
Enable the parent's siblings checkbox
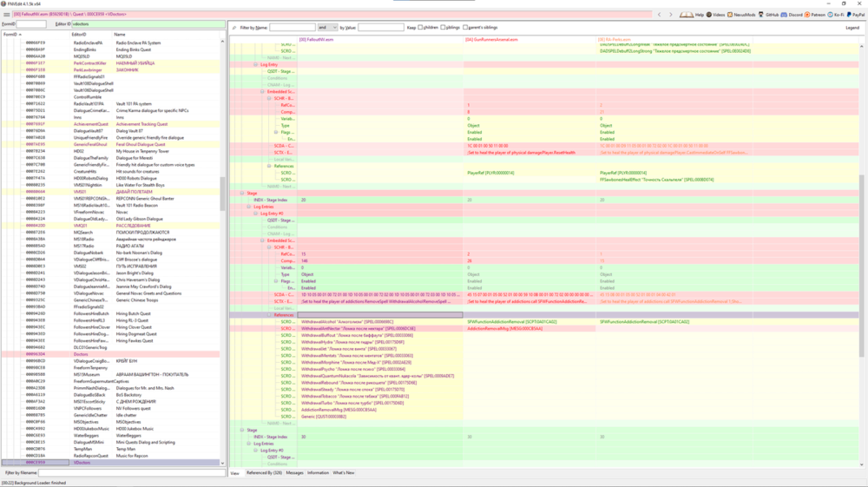click(465, 27)
